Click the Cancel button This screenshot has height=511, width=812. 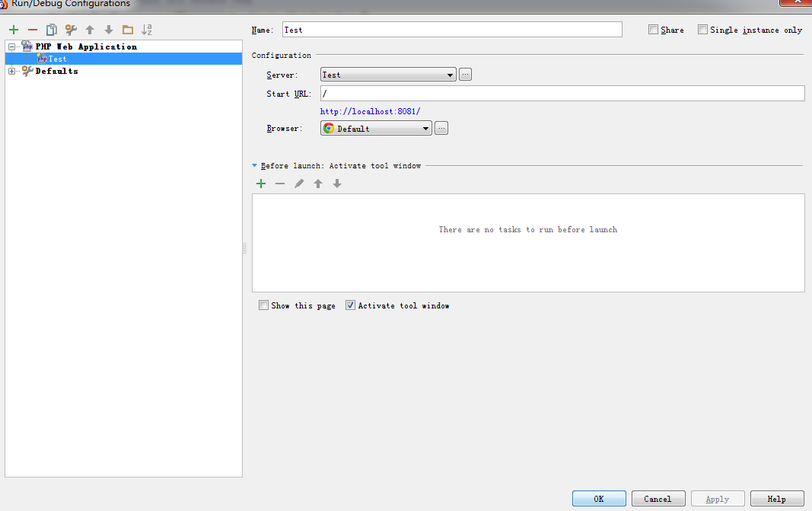[658, 499]
